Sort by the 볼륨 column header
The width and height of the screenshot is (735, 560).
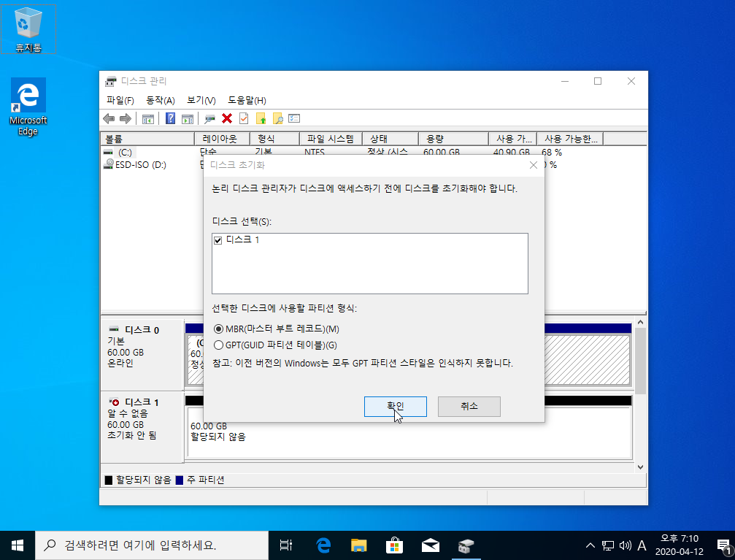147,139
